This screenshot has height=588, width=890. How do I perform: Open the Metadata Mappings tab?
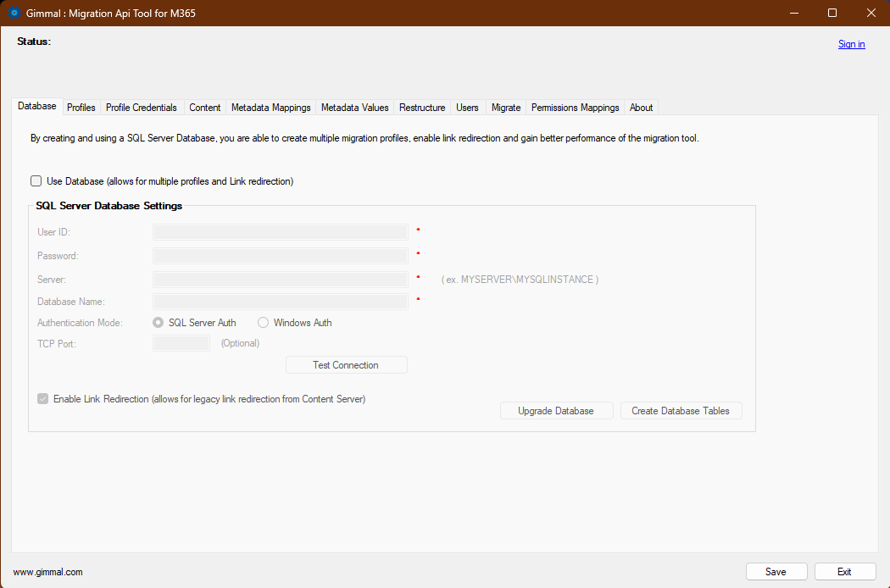click(270, 107)
